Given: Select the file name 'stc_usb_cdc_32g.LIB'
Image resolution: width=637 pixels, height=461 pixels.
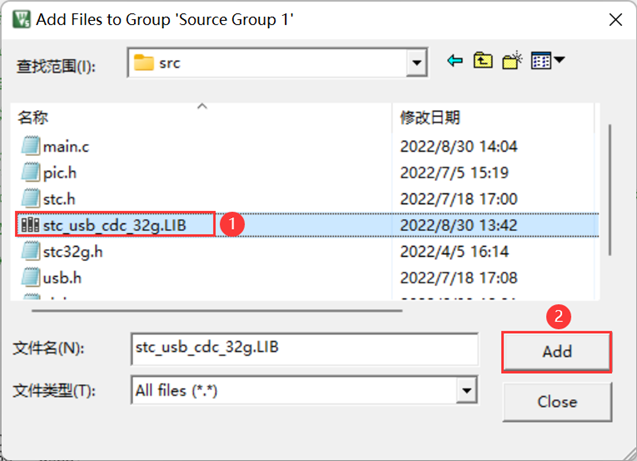Looking at the screenshot, I should coord(115,225).
